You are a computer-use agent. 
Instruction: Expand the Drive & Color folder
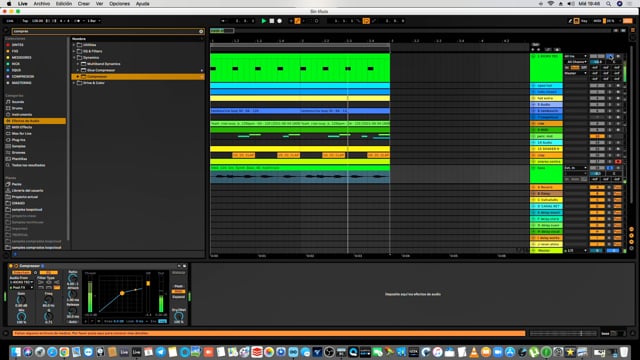tap(74, 83)
